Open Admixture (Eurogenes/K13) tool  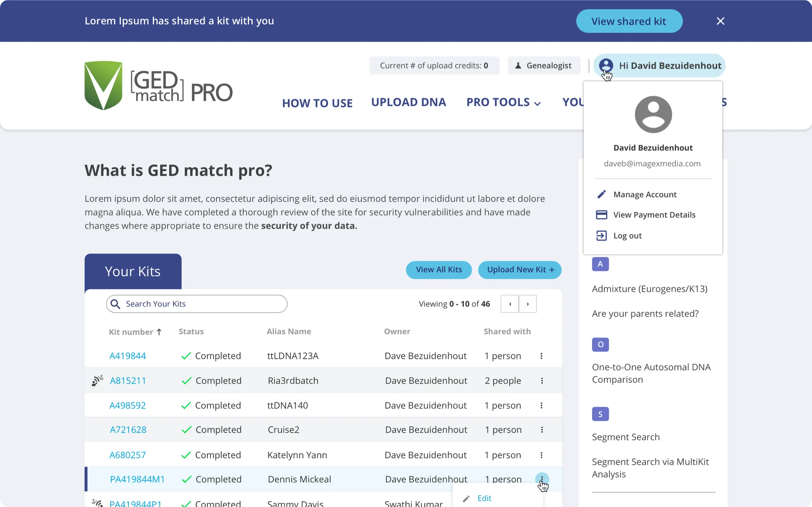pyautogui.click(x=650, y=289)
